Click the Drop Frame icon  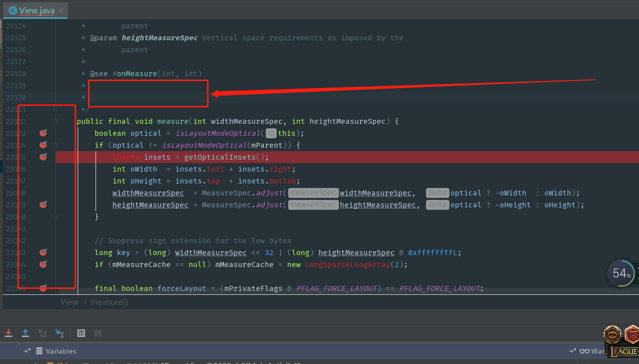[42, 333]
